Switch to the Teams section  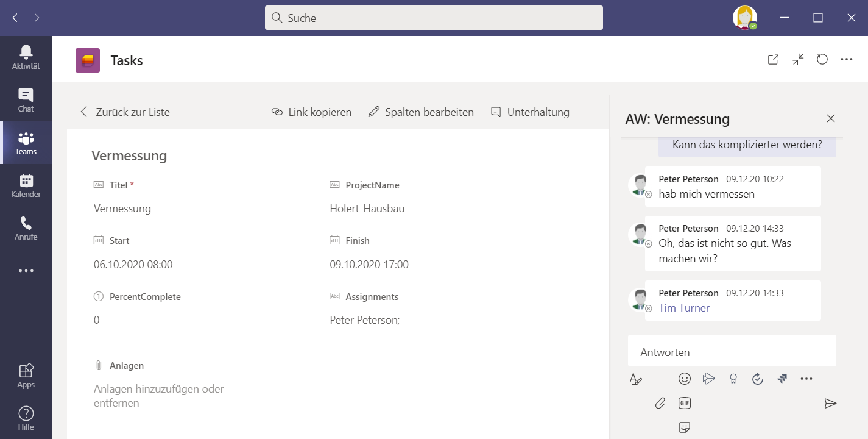[26, 143]
